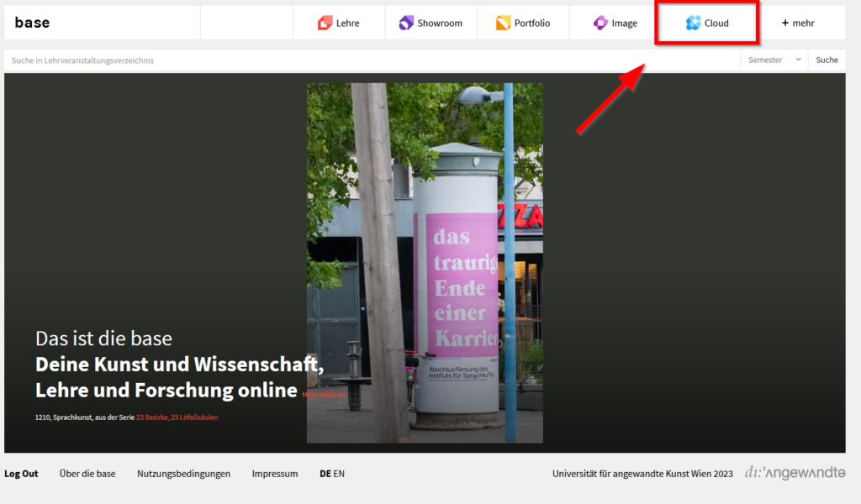The width and height of the screenshot is (861, 504).
Task: Go to the Portfolio navigation label
Action: pos(532,23)
